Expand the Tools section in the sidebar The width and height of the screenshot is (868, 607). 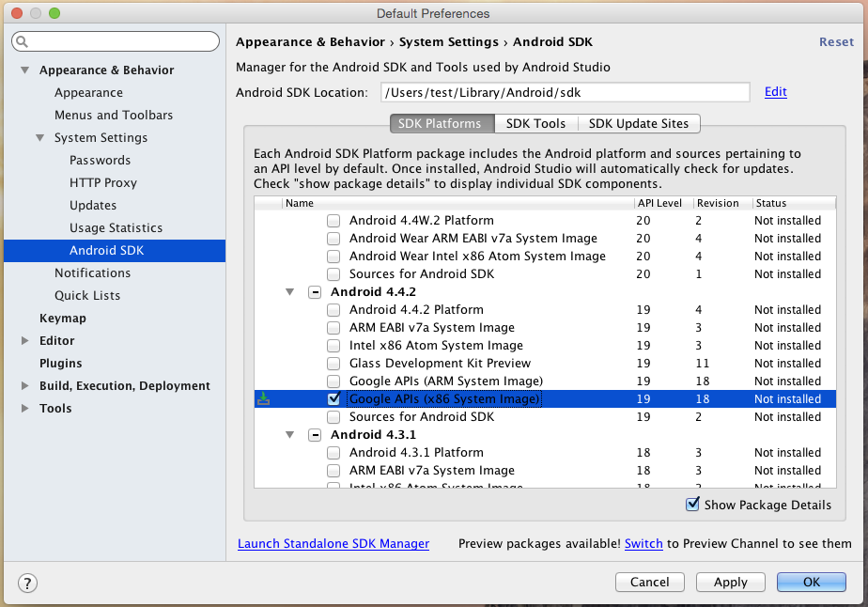tap(25, 408)
